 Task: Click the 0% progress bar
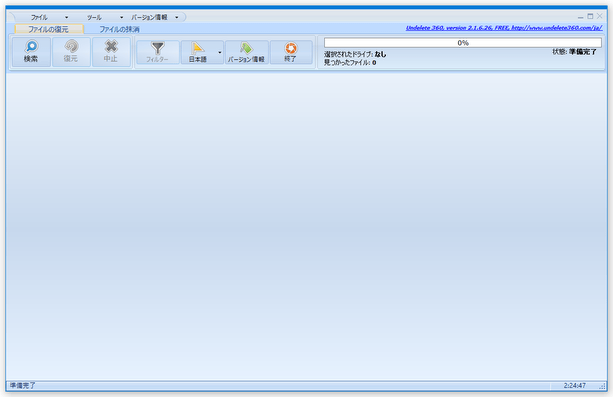pyautogui.click(x=462, y=43)
